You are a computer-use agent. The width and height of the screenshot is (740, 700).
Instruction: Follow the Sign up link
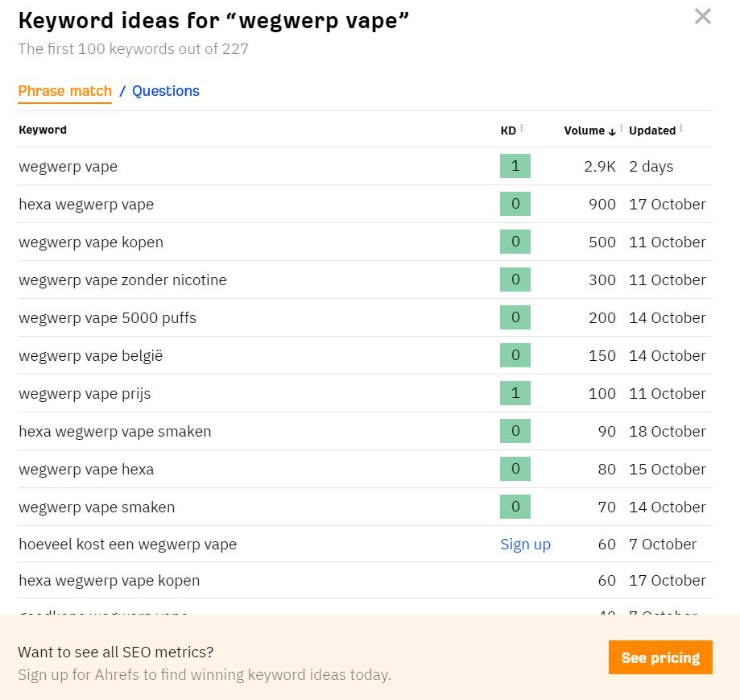point(525,545)
